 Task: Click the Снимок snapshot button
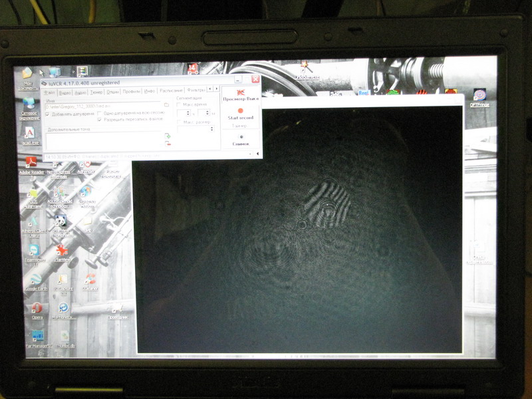click(241, 140)
